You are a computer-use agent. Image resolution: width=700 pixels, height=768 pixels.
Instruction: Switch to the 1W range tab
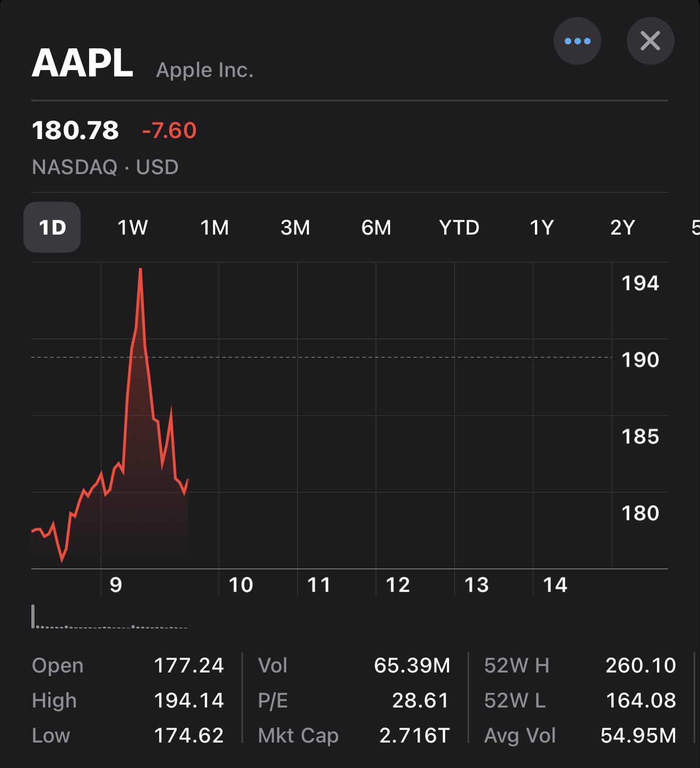click(132, 228)
